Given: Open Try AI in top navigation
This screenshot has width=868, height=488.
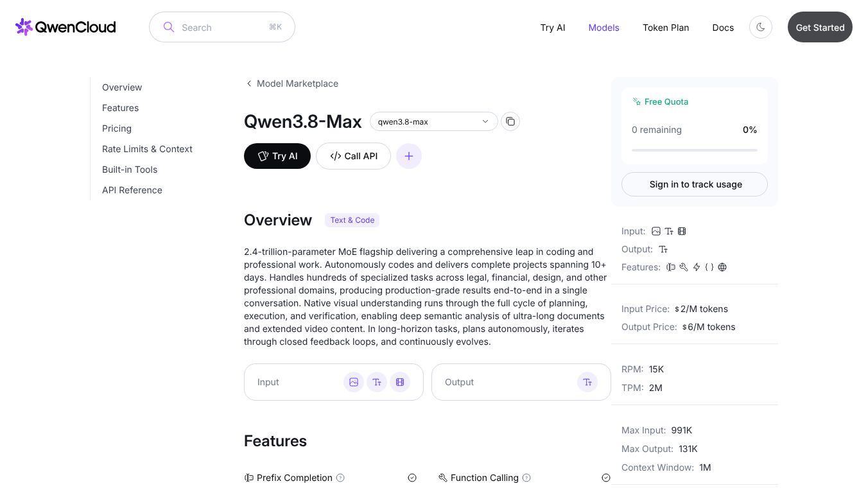Looking at the screenshot, I should click(x=553, y=28).
